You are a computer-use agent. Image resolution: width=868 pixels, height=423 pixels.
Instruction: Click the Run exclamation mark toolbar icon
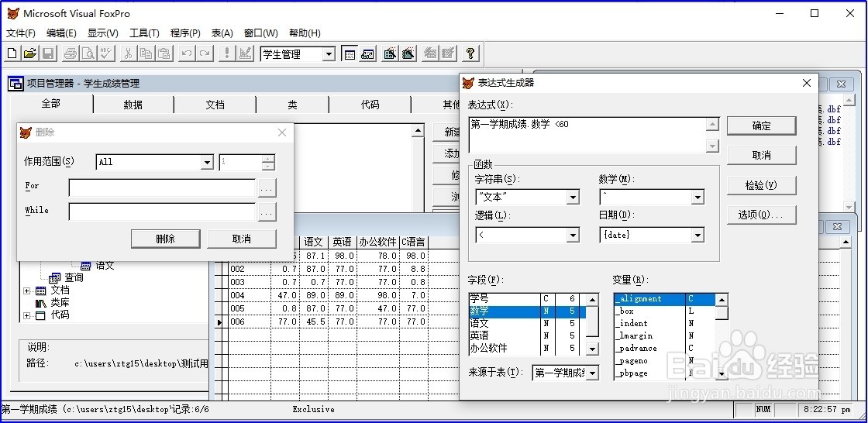pyautogui.click(x=227, y=53)
